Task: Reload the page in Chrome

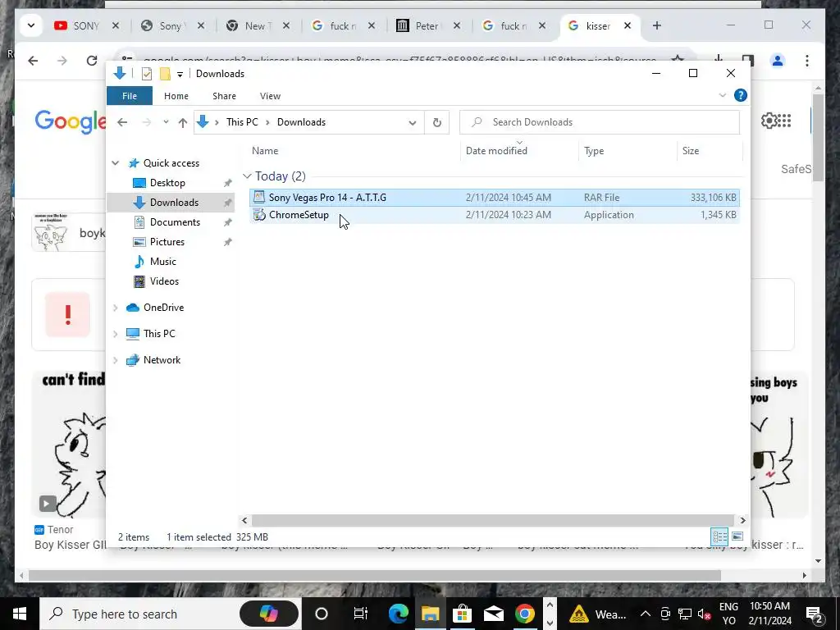Action: point(92,61)
